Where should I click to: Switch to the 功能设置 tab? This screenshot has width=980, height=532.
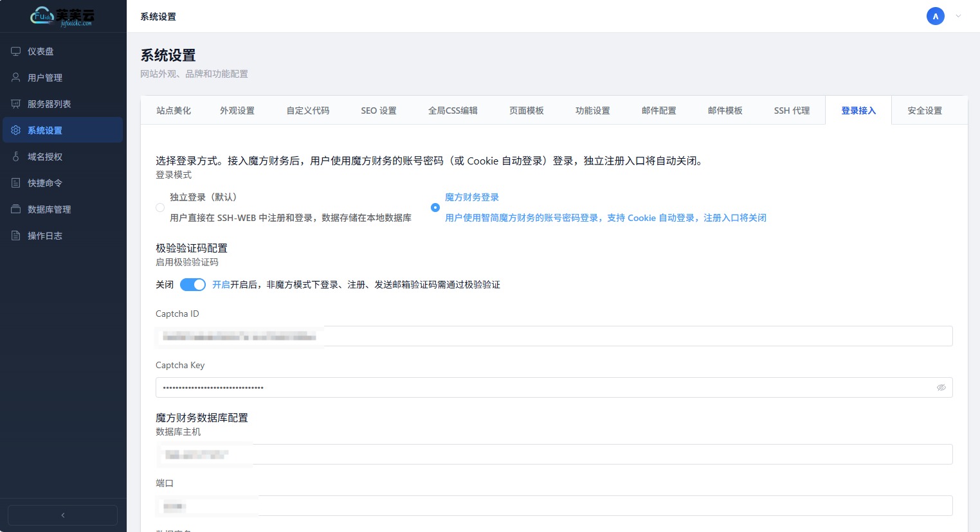(x=593, y=111)
